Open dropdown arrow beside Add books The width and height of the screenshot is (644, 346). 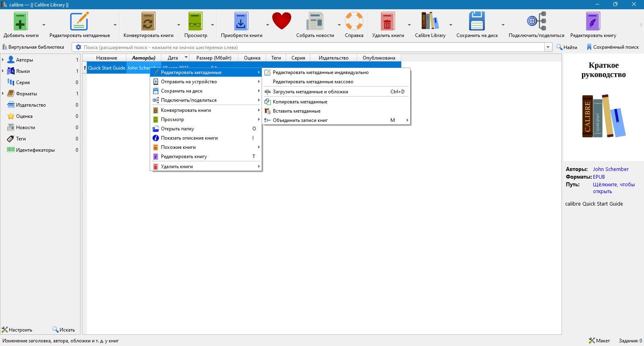tap(44, 25)
